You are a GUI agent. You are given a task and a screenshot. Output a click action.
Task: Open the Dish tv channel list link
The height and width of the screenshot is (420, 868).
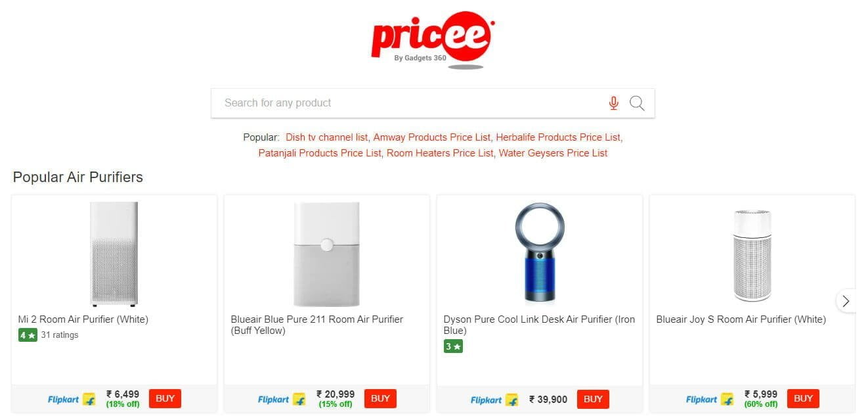327,137
